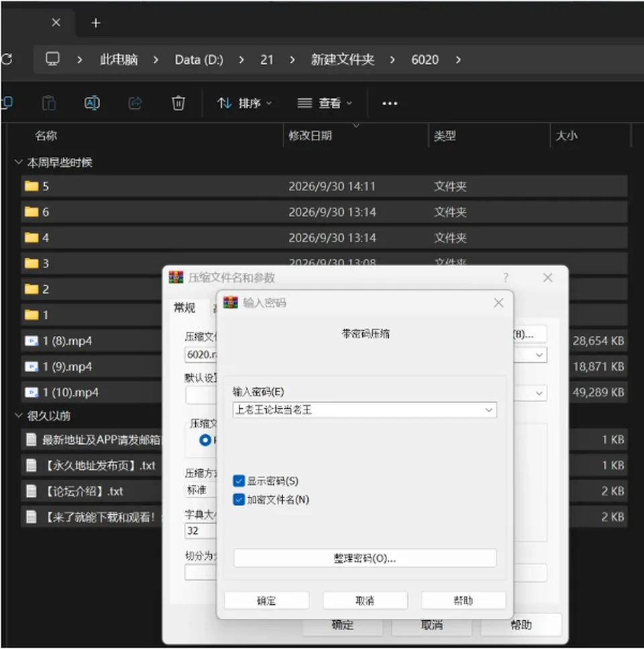Screen dimensions: 644x649
Task: Select the 【论坛介绍】.txt file icon
Action: pos(32,491)
